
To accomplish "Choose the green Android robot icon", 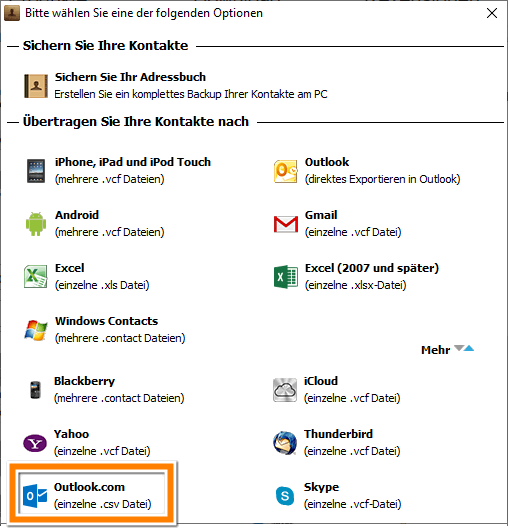I will (36, 224).
